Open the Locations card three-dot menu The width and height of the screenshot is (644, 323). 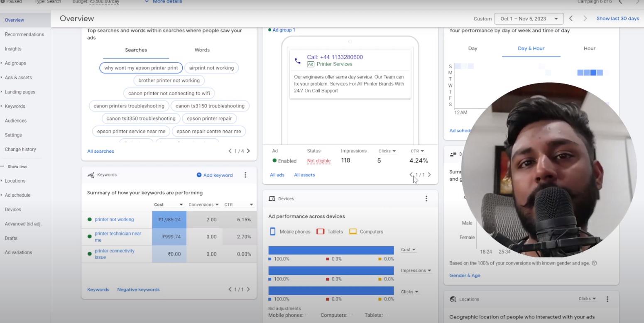click(x=607, y=299)
